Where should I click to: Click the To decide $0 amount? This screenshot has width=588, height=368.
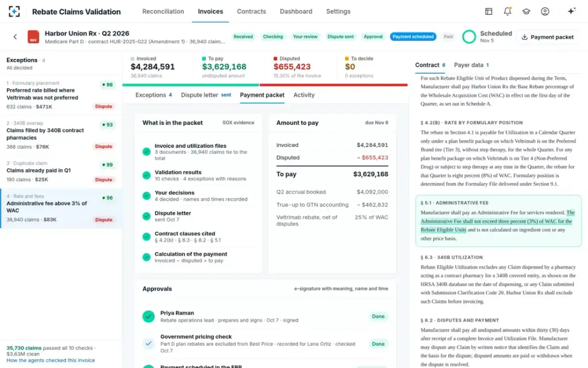(350, 67)
